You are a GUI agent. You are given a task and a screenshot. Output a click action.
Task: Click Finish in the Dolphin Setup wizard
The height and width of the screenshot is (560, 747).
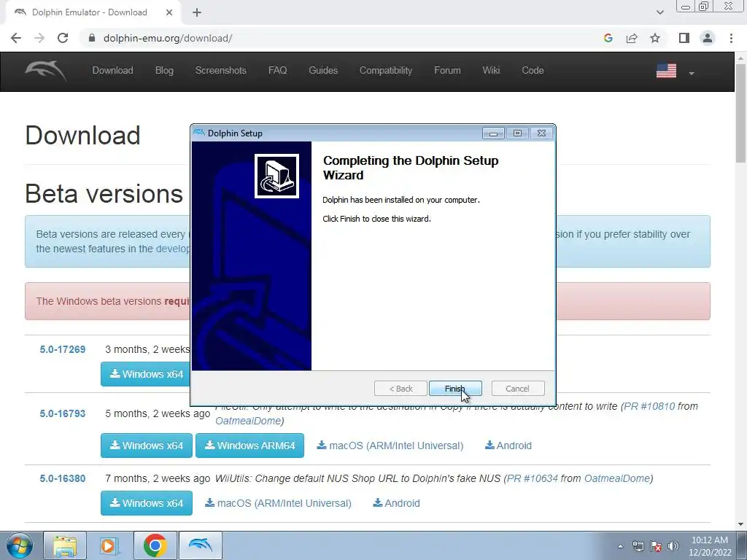click(x=455, y=389)
